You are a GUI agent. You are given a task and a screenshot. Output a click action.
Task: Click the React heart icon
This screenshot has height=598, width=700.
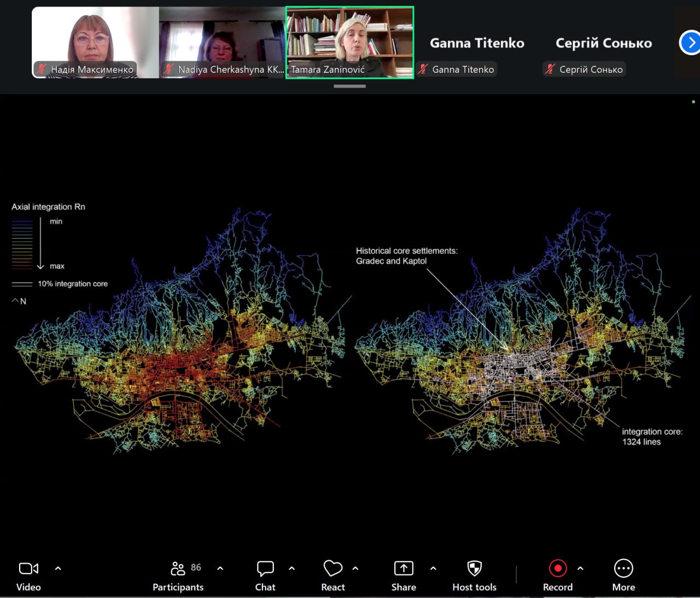click(x=332, y=568)
